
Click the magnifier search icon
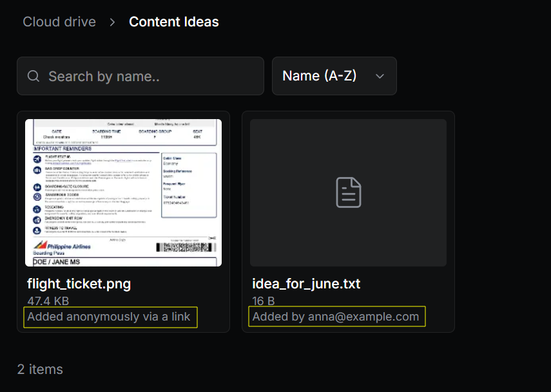click(x=34, y=76)
